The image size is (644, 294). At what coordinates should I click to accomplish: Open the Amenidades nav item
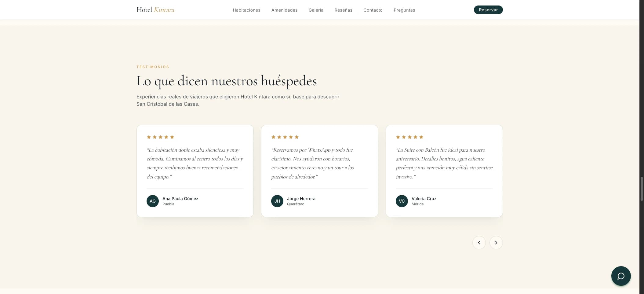click(x=284, y=10)
